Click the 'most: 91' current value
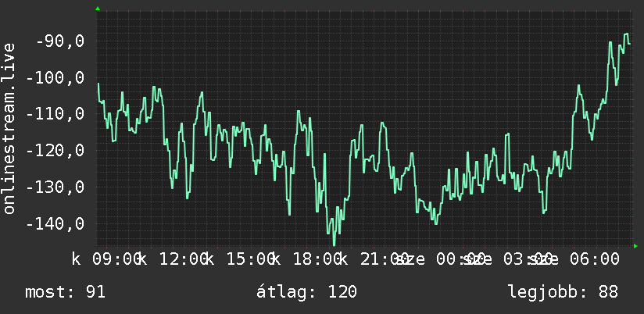 pos(66,292)
